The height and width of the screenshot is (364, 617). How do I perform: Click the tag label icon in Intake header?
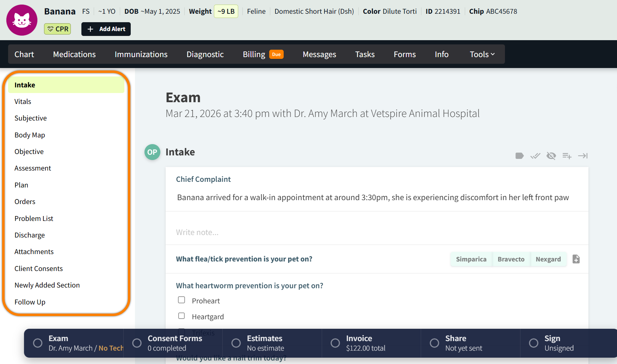[x=519, y=156]
